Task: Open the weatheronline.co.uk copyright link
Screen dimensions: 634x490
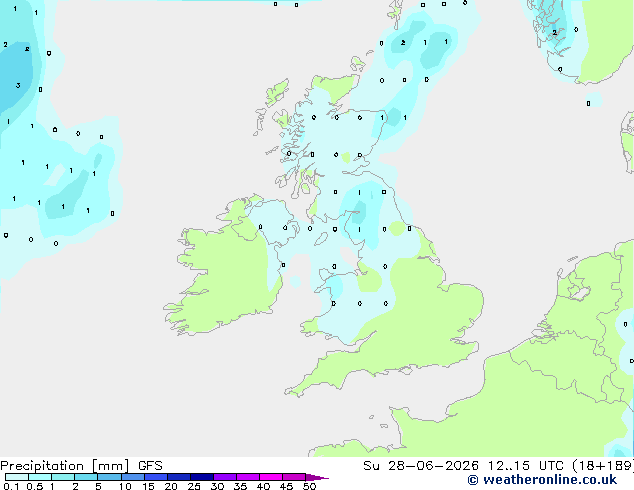Action: pos(542,480)
